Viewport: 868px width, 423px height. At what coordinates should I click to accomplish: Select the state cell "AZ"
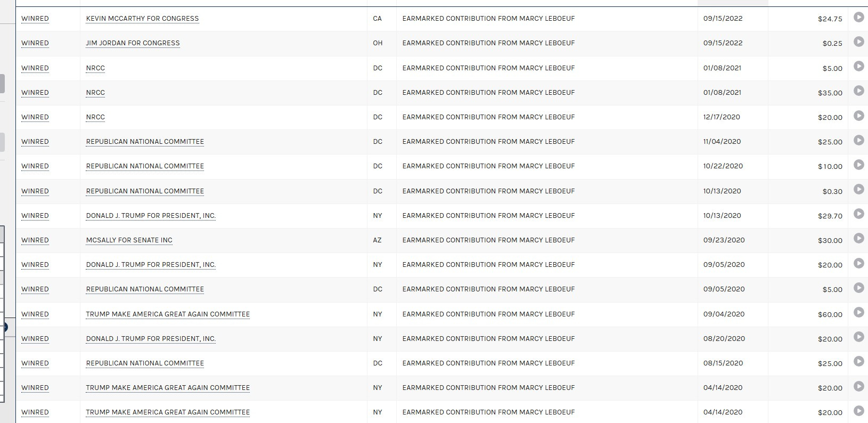(x=377, y=240)
